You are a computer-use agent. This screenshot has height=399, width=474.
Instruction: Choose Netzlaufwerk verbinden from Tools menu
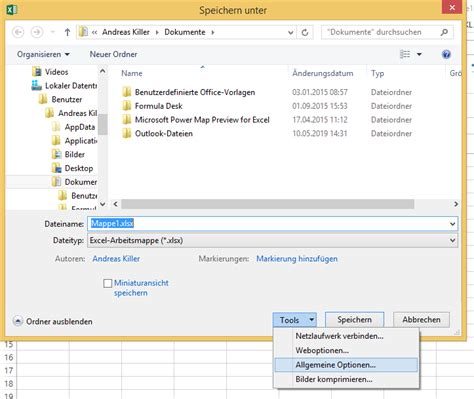click(x=346, y=336)
